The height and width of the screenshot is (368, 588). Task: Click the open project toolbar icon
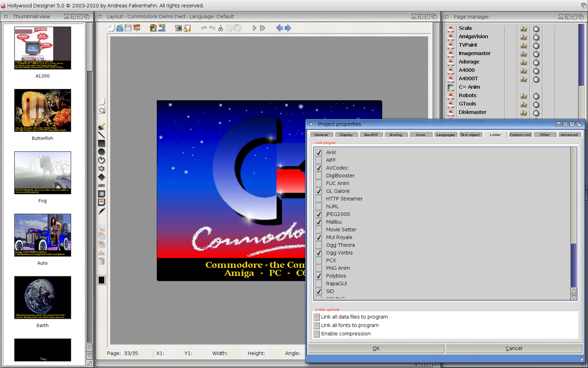pos(119,28)
